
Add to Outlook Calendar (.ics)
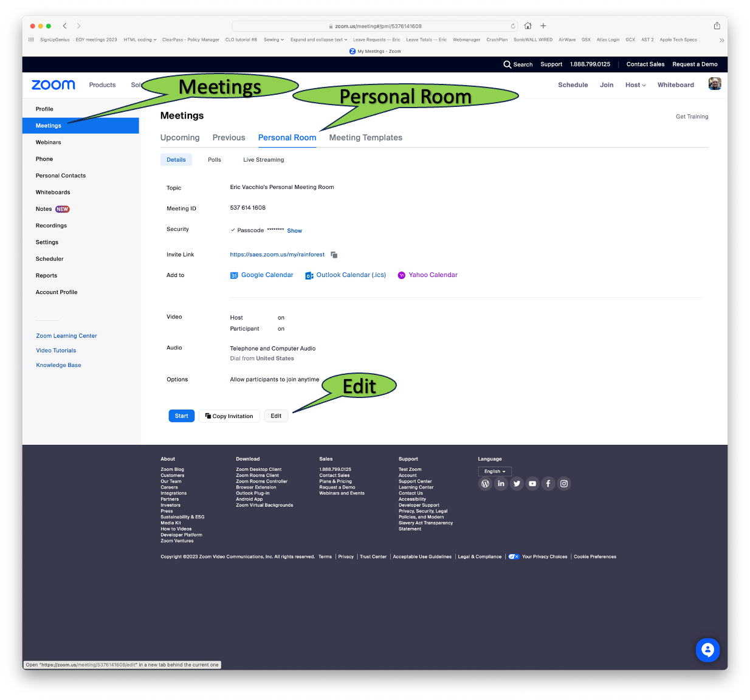pyautogui.click(x=345, y=275)
